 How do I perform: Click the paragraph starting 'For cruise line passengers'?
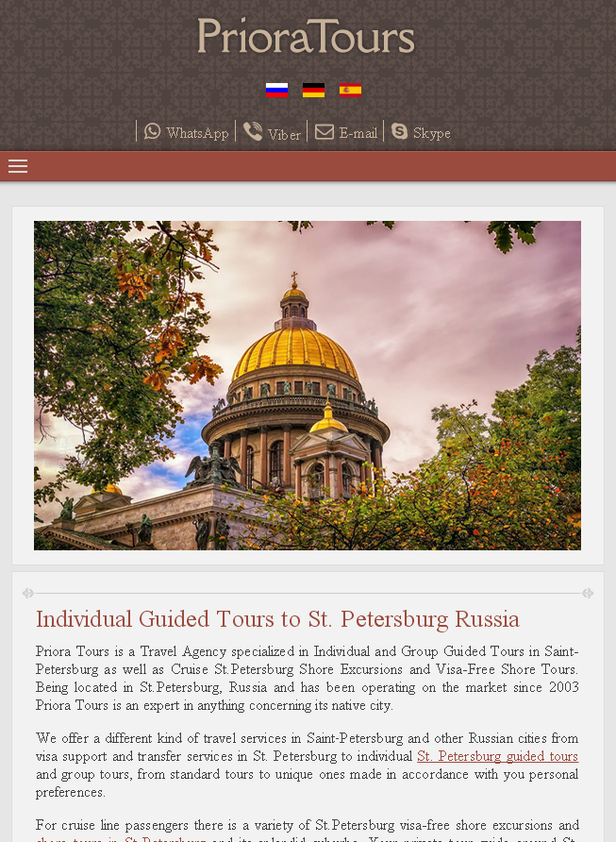click(307, 829)
